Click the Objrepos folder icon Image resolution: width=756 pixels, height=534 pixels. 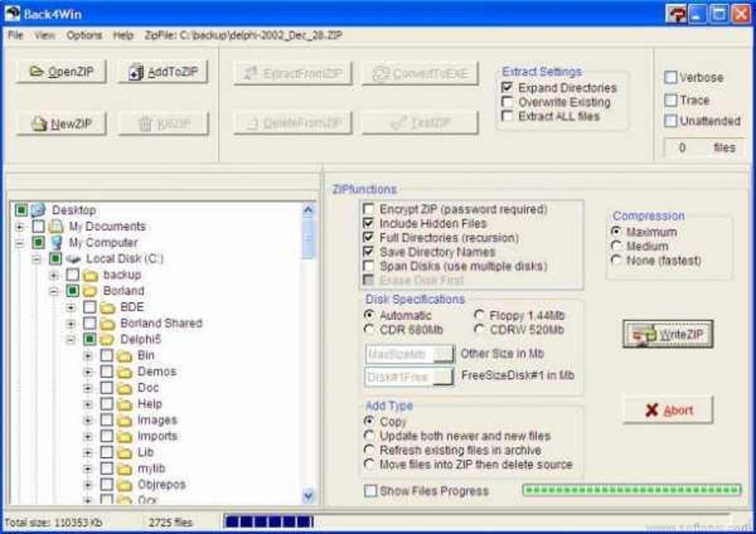tap(125, 485)
